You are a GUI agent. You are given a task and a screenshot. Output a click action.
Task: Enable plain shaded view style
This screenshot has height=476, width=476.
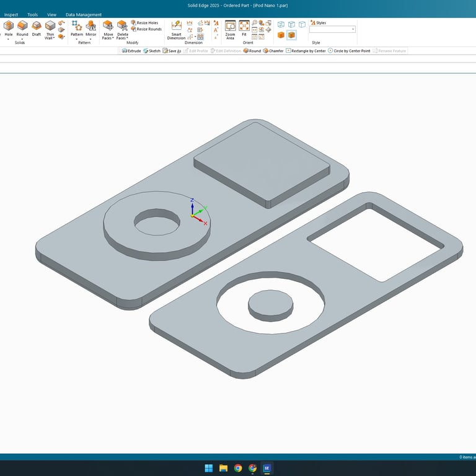(x=281, y=35)
